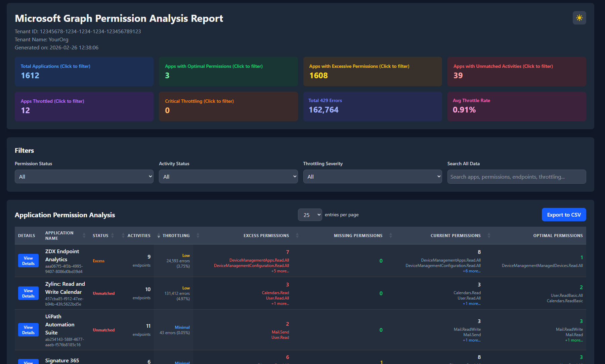The image size is (605, 364).
Task: Change entries per page from 25
Action: (310, 215)
